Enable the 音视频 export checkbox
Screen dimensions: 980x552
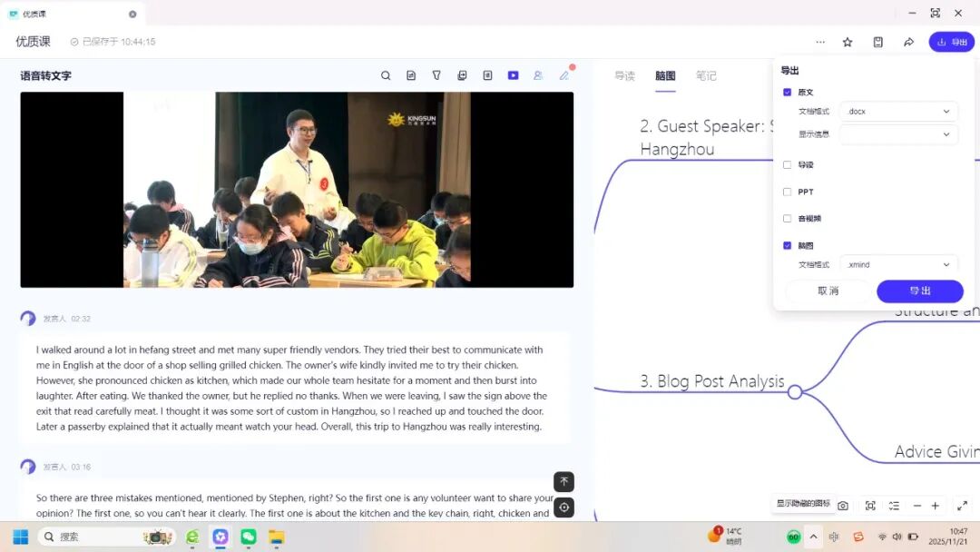pyautogui.click(x=787, y=219)
